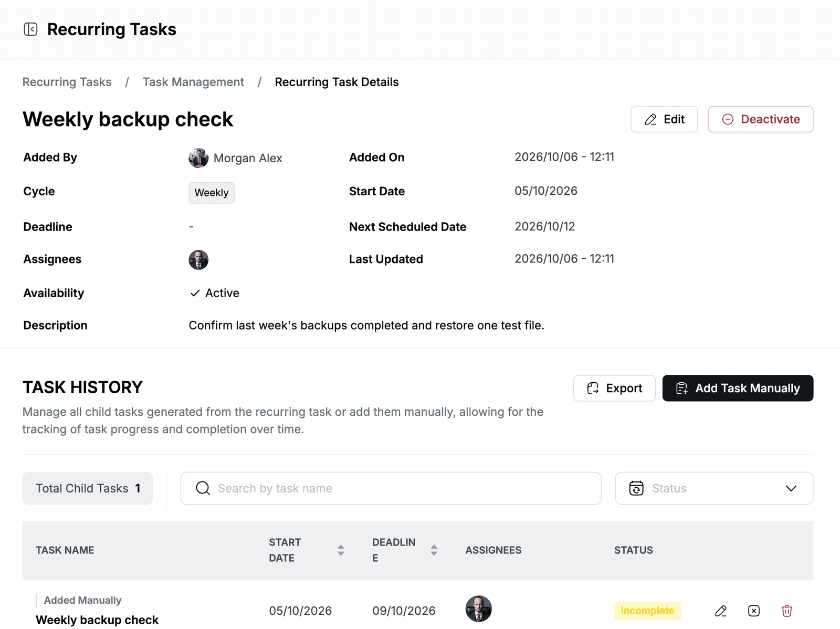The width and height of the screenshot is (840, 629).
Task: Click the Next Scheduled Date value 2026/10/12
Action: [544, 226]
